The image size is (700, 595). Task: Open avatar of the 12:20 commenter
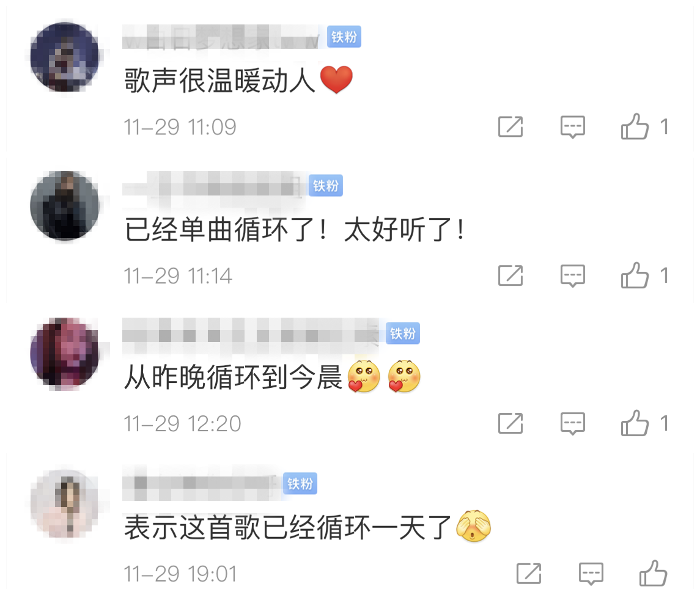pos(65,352)
